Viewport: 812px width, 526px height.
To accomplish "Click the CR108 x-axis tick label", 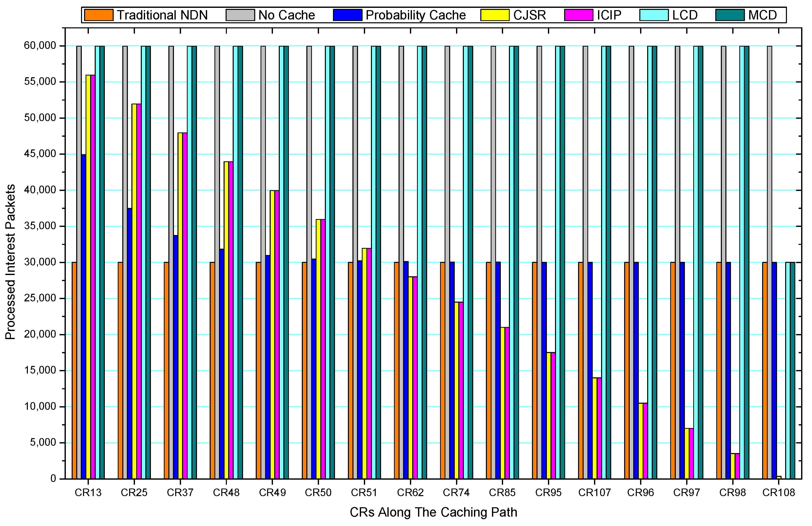I will (779, 493).
